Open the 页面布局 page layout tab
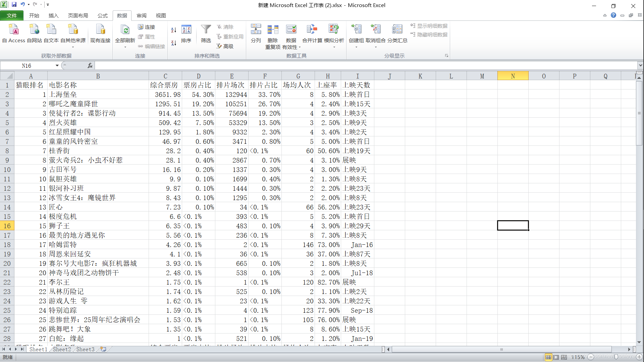The width and height of the screenshot is (644, 362). (x=78, y=15)
